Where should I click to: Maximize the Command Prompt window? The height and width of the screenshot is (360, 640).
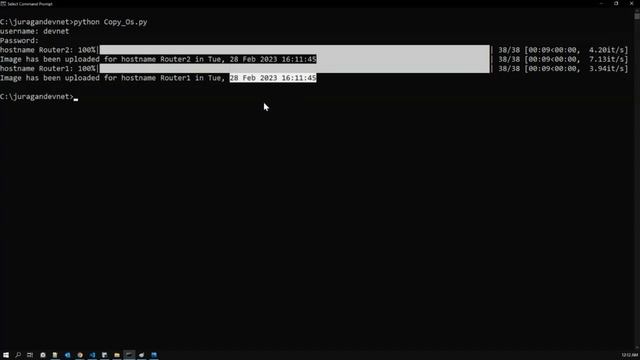(616, 4)
